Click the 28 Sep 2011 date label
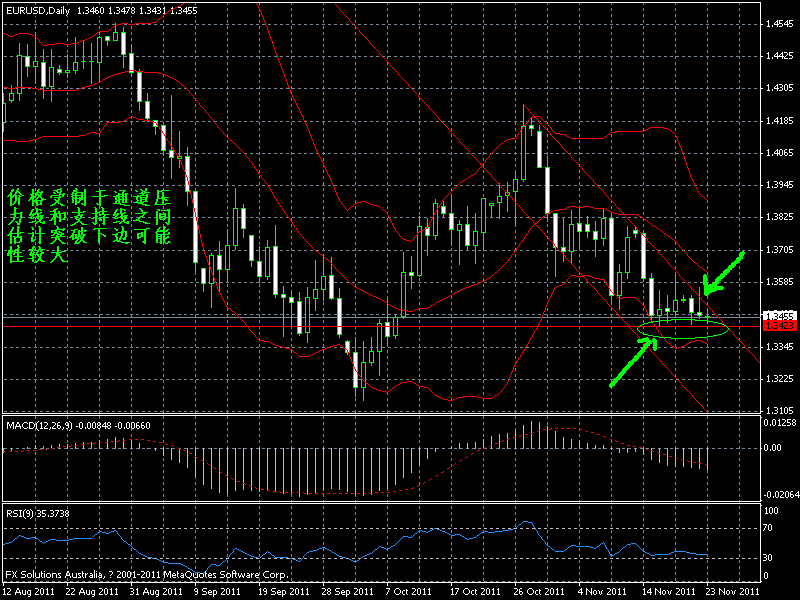The width and height of the screenshot is (800, 600). pyautogui.click(x=347, y=592)
